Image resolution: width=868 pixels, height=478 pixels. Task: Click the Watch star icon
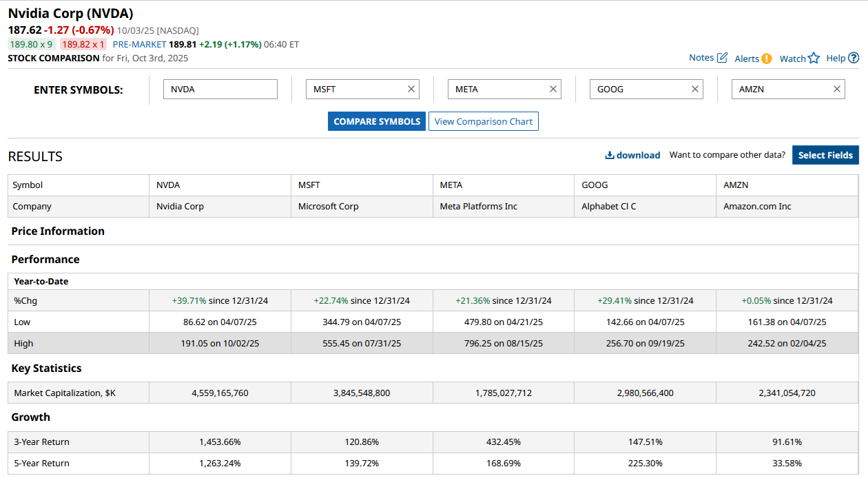click(x=814, y=59)
